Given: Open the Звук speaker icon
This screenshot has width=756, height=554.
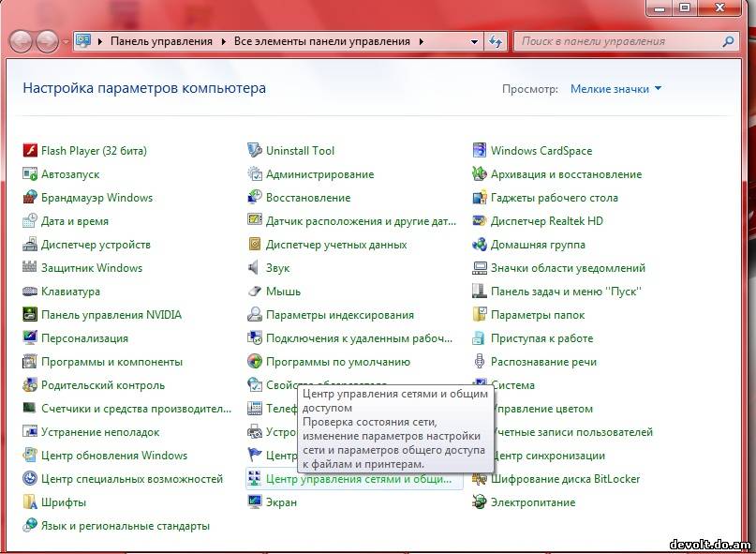Looking at the screenshot, I should [x=255, y=268].
